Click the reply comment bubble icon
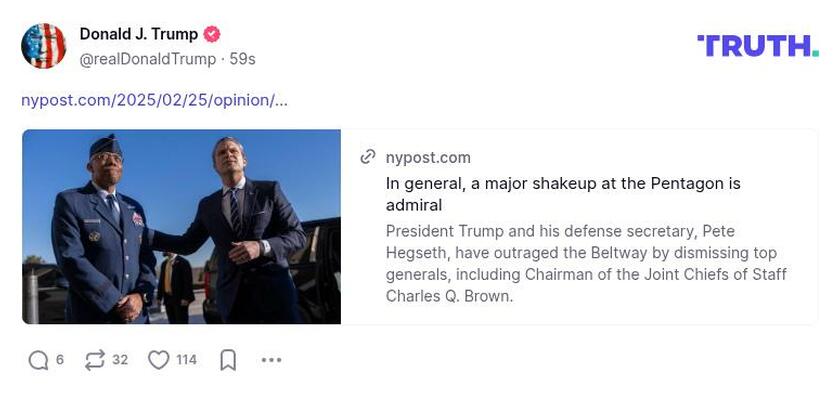Screen dimensions: 840x406 [x=38, y=360]
